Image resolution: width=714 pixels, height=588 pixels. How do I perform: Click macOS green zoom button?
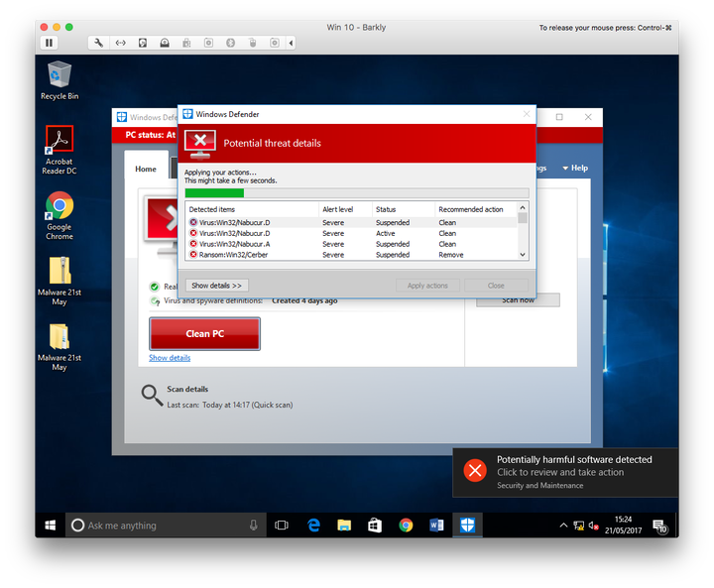[x=69, y=27]
